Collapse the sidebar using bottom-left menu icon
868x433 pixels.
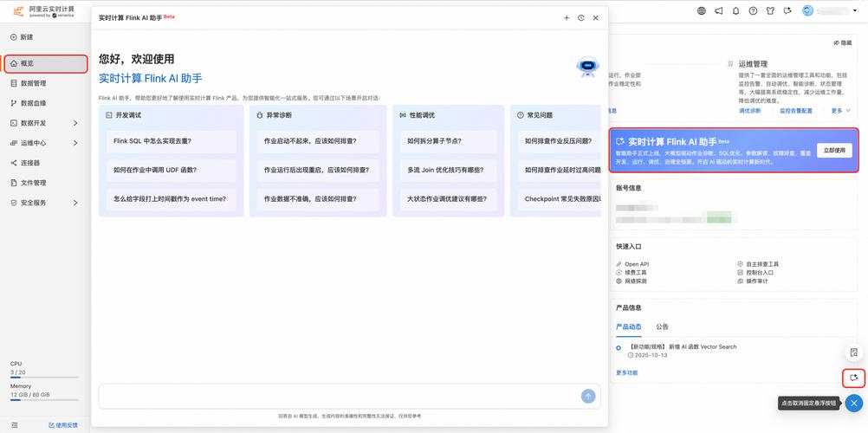15,425
